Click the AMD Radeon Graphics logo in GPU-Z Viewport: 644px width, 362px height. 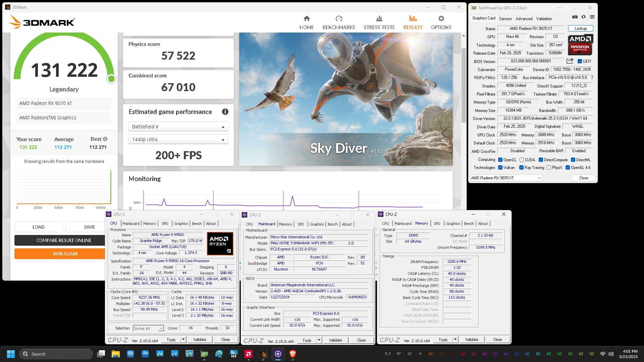[580, 45]
